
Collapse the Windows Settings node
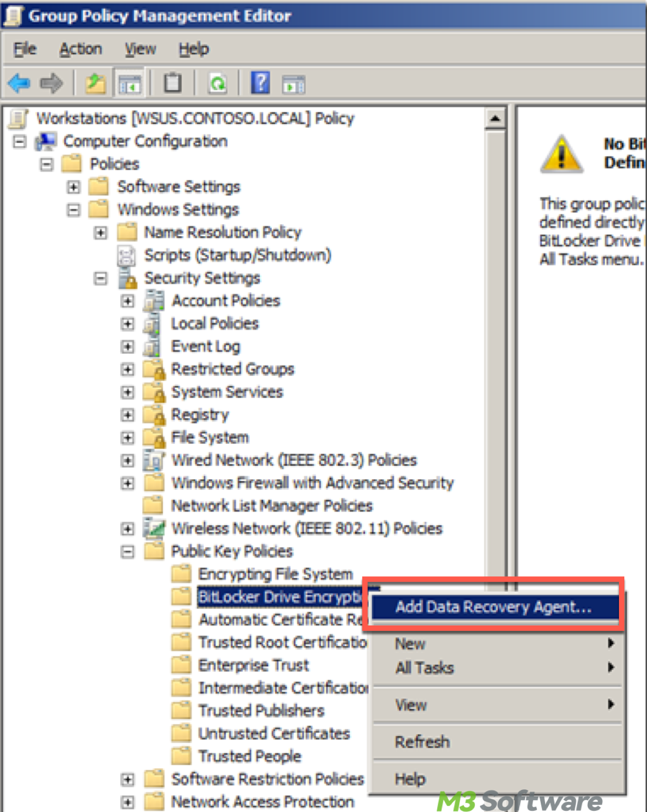74,210
